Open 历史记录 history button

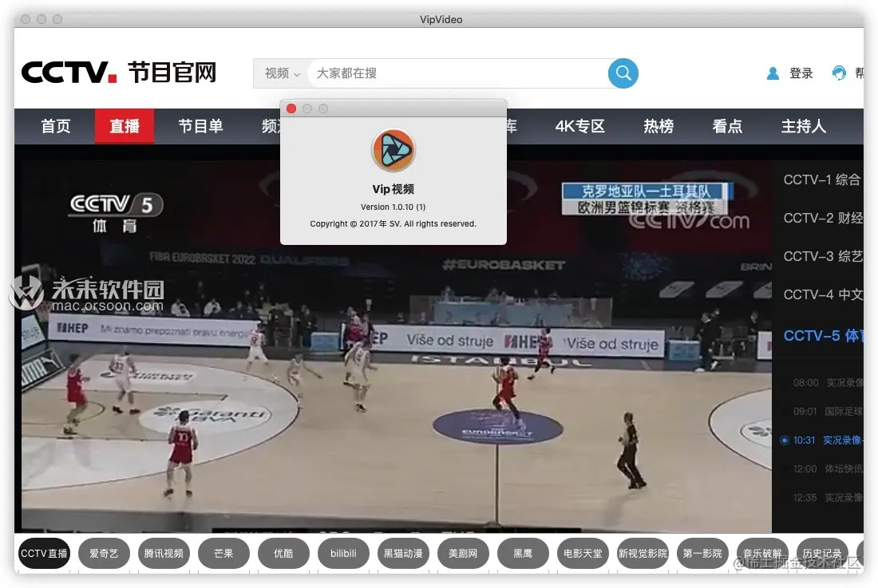pyautogui.click(x=822, y=554)
